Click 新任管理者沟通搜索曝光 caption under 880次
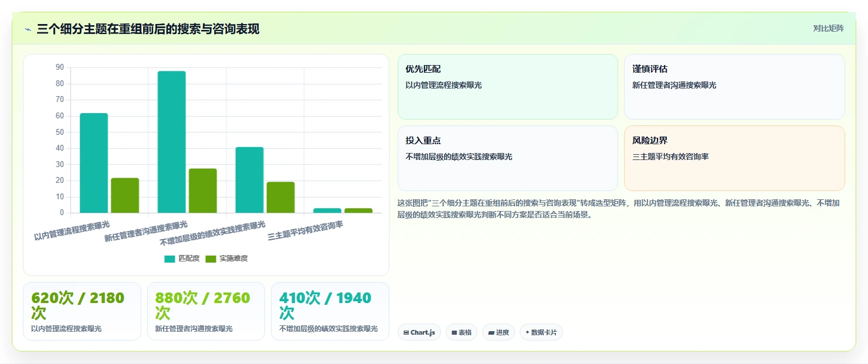868x364 pixels. coord(194,329)
